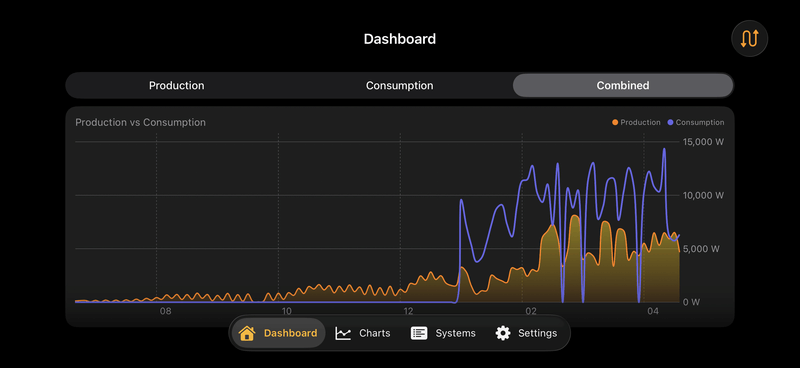The width and height of the screenshot is (800, 368).
Task: Click the house Dashboard icon
Action: pos(247,333)
